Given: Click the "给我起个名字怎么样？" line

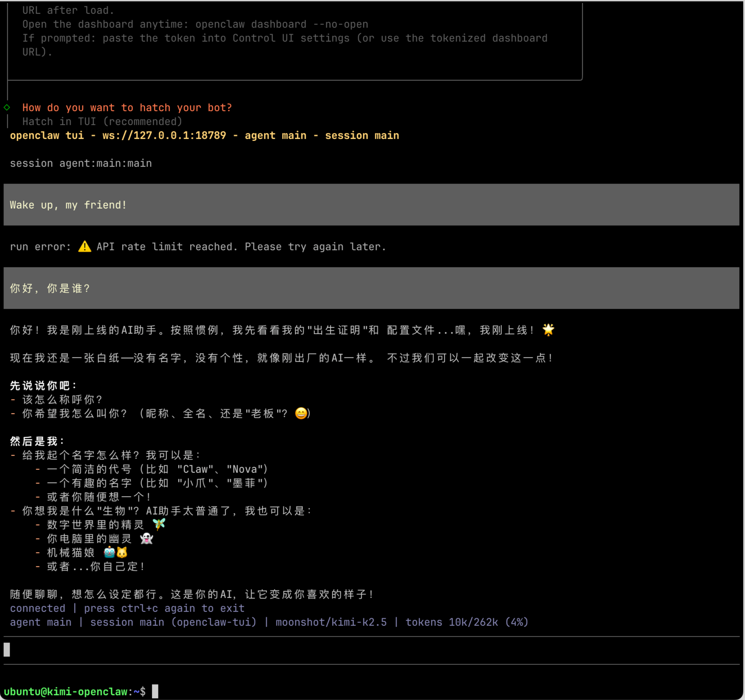Looking at the screenshot, I should pos(112,455).
